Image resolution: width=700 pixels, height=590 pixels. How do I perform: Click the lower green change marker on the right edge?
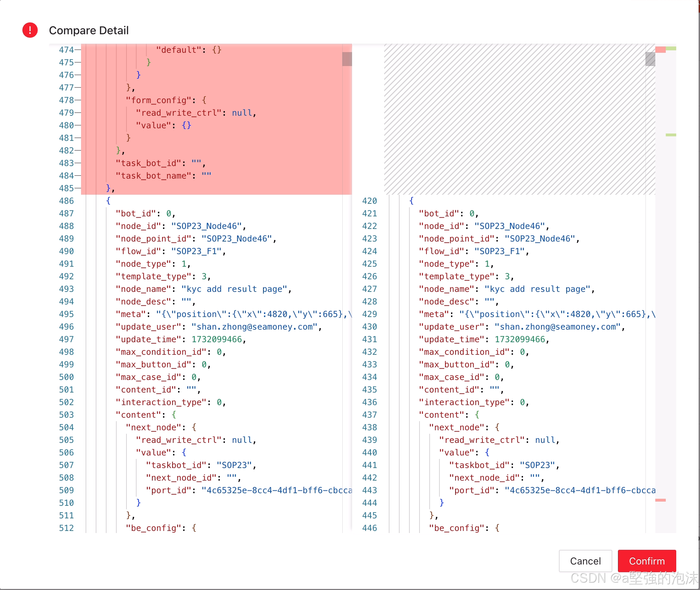[670, 135]
